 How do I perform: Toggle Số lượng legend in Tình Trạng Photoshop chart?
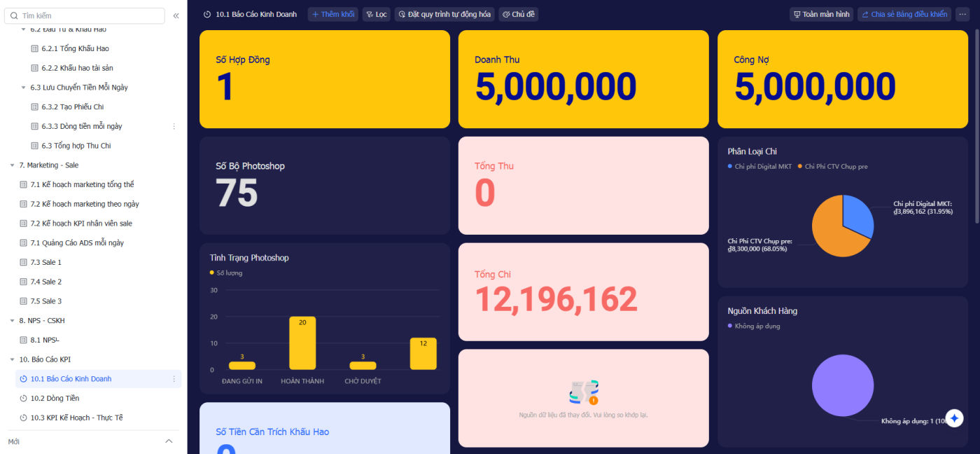[x=229, y=273]
